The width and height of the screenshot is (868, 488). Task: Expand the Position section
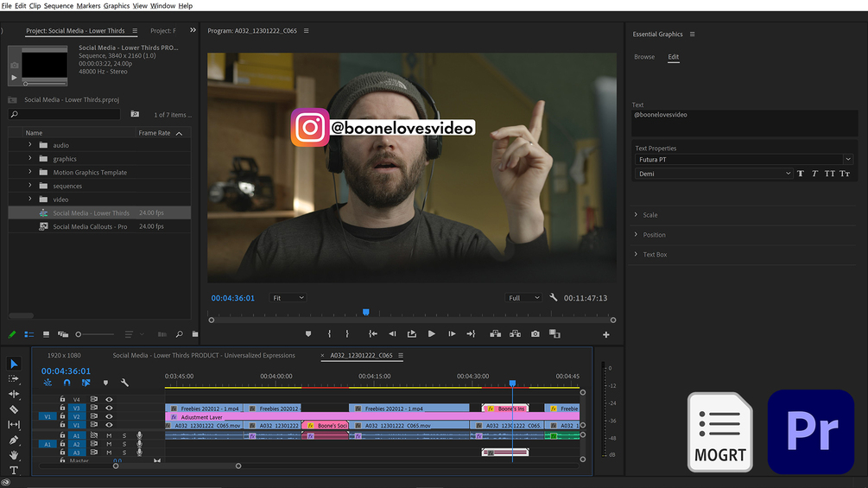tap(636, 235)
